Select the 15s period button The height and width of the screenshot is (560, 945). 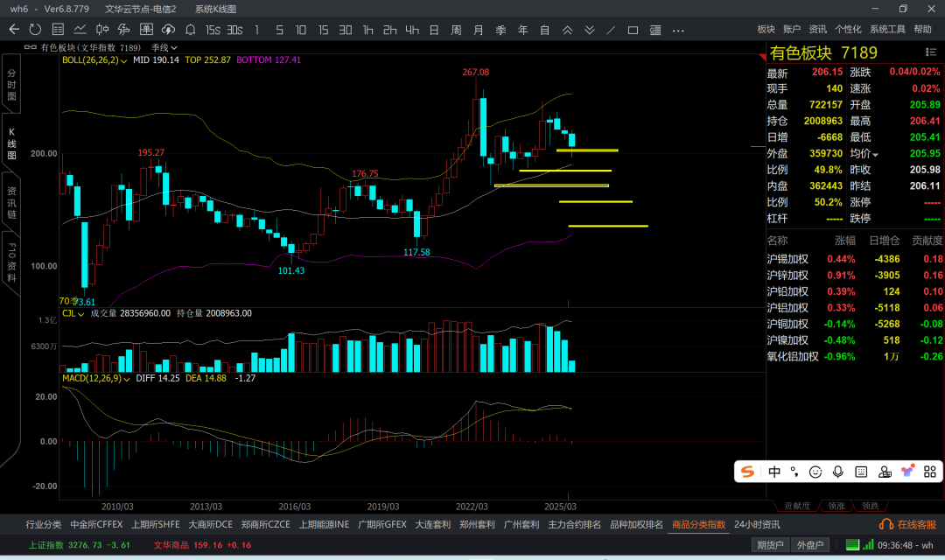click(x=213, y=30)
